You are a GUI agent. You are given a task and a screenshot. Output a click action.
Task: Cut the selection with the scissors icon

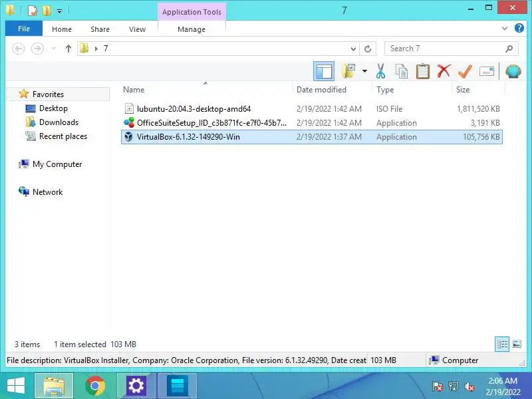(x=380, y=71)
